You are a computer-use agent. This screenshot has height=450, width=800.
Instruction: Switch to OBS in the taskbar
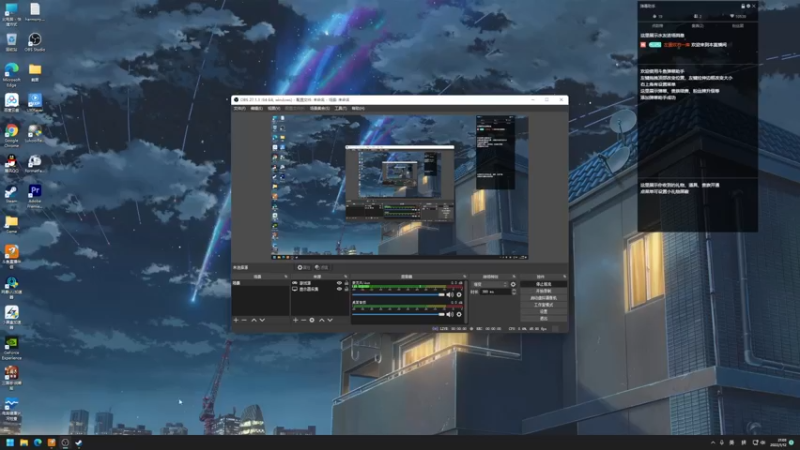[65, 442]
